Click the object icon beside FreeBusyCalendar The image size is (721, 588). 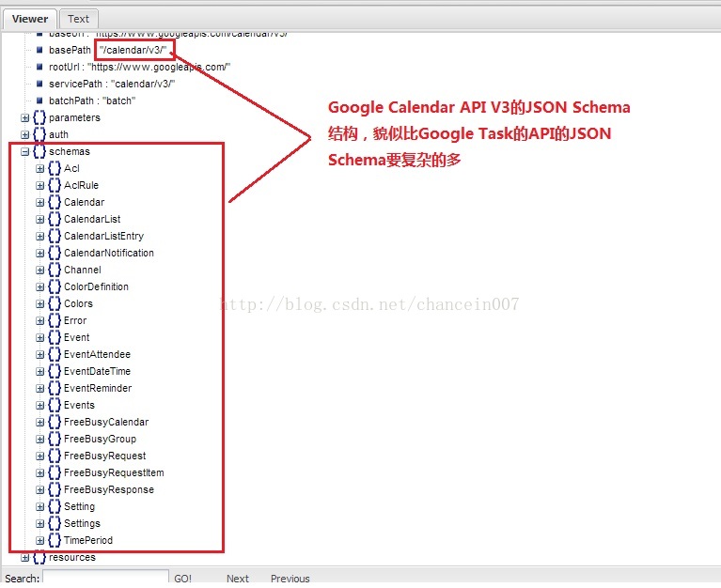[55, 422]
